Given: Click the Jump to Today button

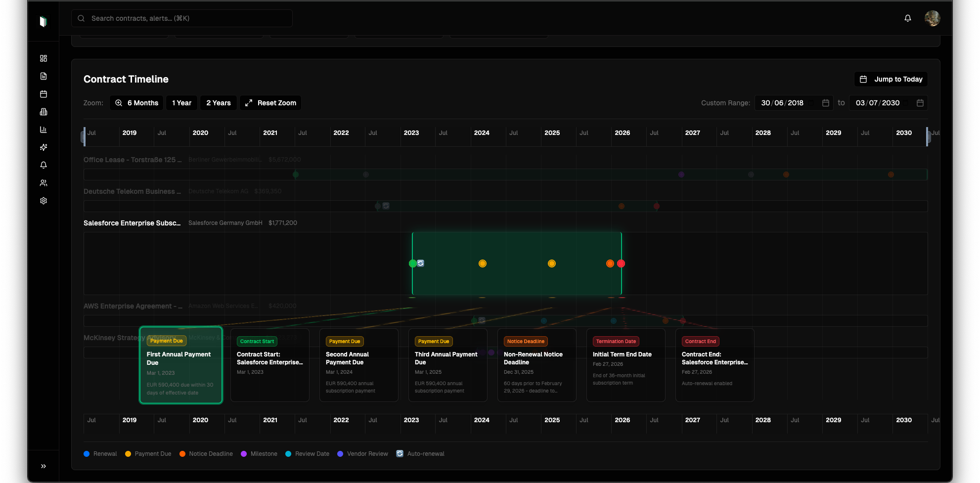Looking at the screenshot, I should (x=891, y=79).
